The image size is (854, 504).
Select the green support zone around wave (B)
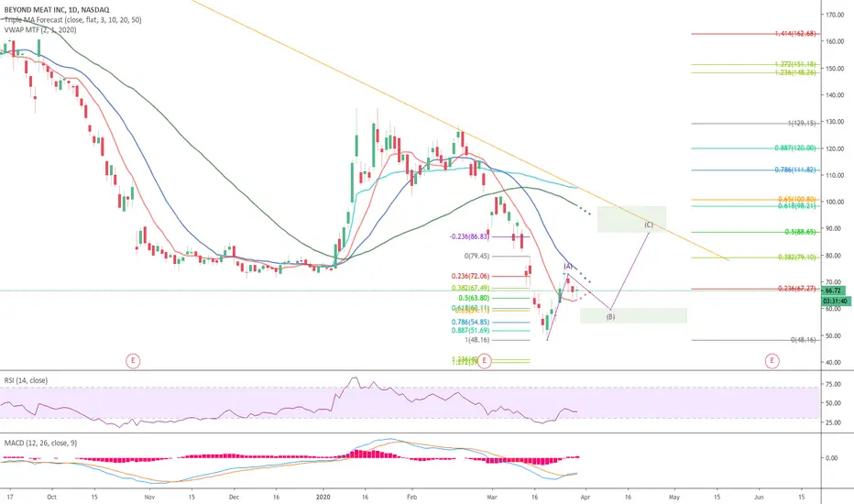pyautogui.click(x=633, y=315)
